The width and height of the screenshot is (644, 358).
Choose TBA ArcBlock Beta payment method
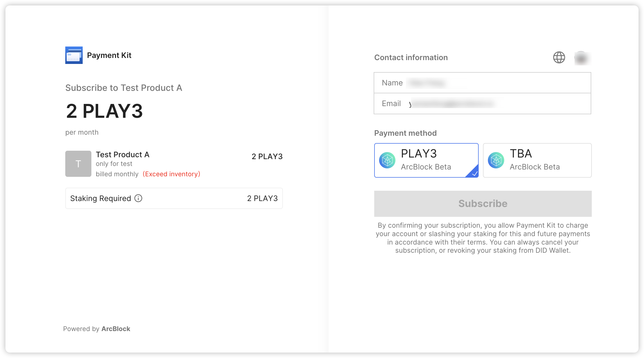click(x=537, y=160)
